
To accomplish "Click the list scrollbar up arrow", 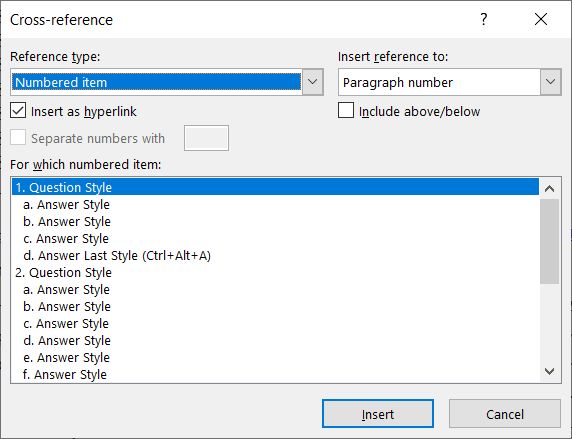I will [549, 188].
